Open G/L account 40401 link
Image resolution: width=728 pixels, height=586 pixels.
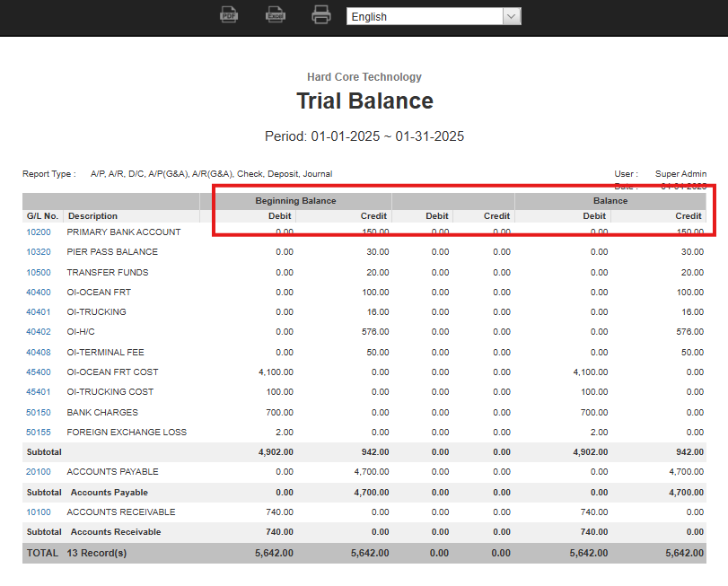click(x=39, y=312)
